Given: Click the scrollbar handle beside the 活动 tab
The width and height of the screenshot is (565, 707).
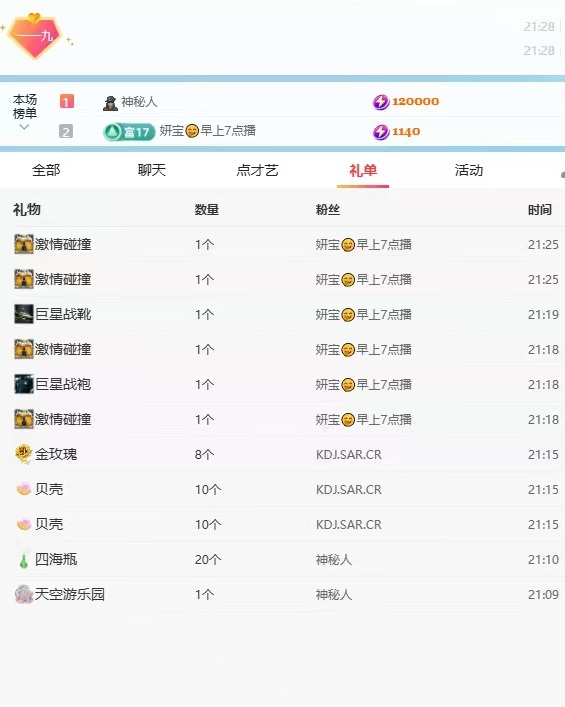Looking at the screenshot, I should click(x=563, y=175).
